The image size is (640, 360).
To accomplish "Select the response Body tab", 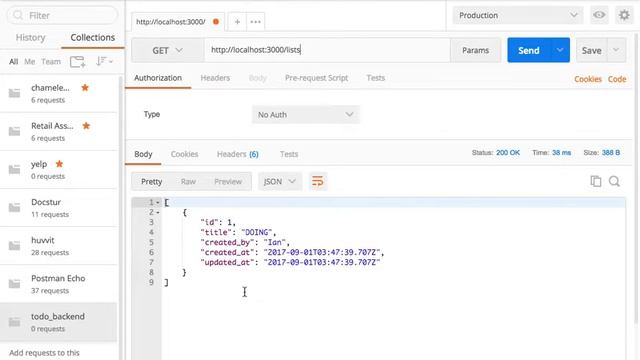I will (x=143, y=154).
